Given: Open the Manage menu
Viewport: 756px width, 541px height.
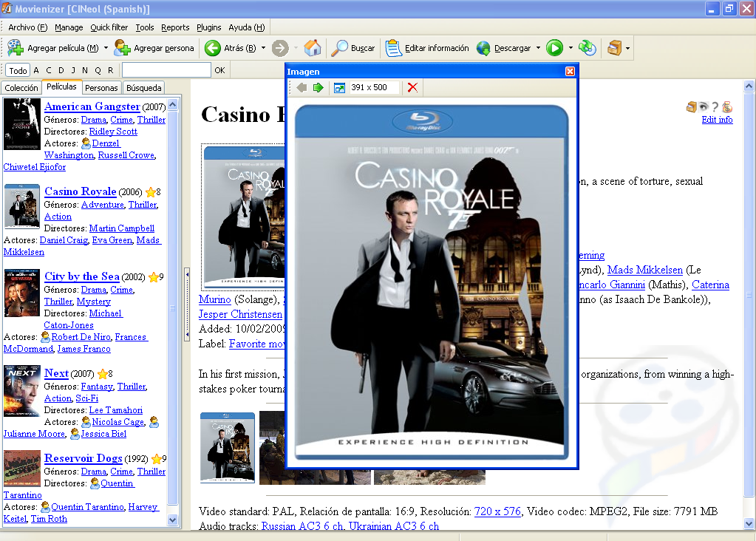Looking at the screenshot, I should pos(69,27).
